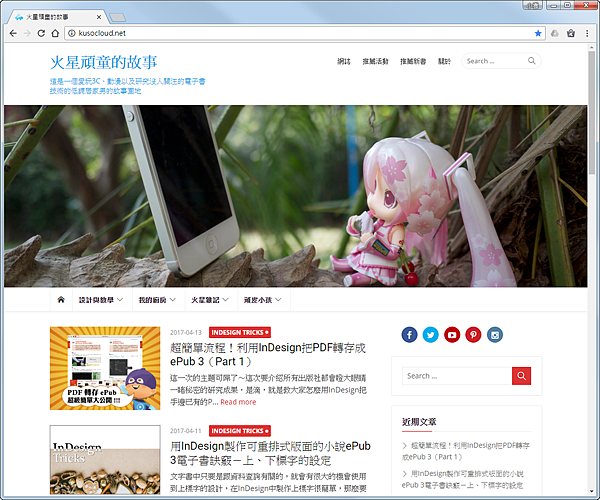The image size is (600, 500).
Task: Go to blog home via house icon
Action: click(x=61, y=300)
